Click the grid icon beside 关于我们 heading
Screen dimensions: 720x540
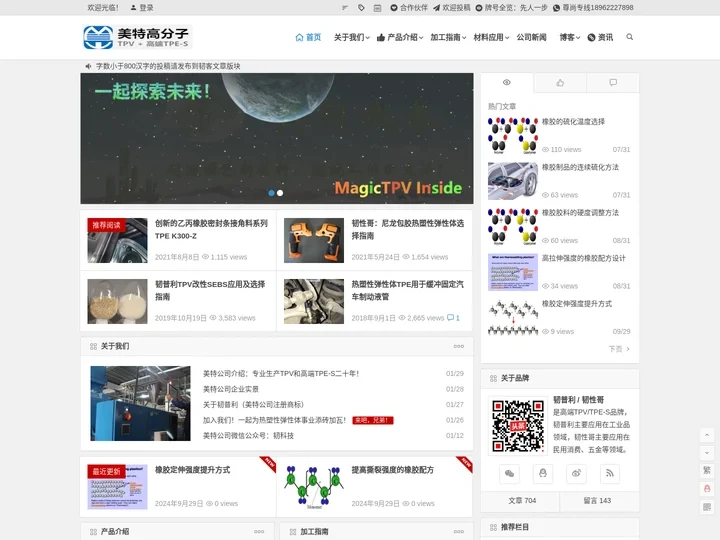coord(93,346)
